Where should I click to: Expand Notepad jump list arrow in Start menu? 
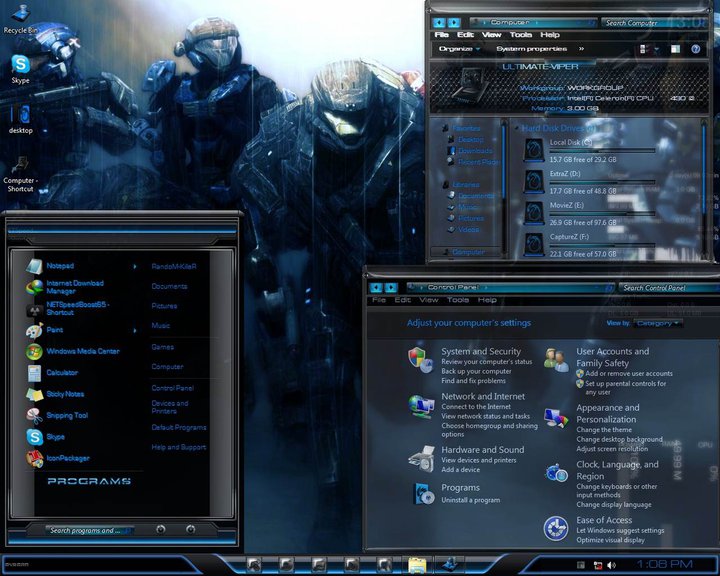(135, 266)
